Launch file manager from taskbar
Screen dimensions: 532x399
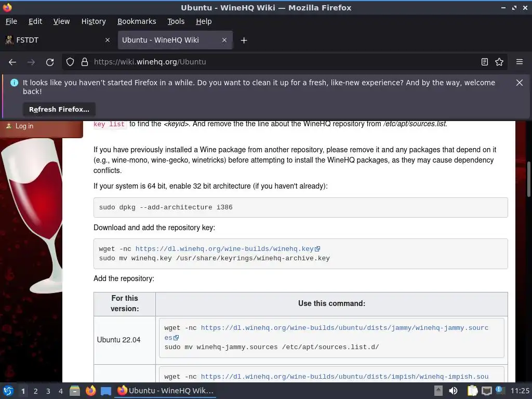tap(75, 391)
